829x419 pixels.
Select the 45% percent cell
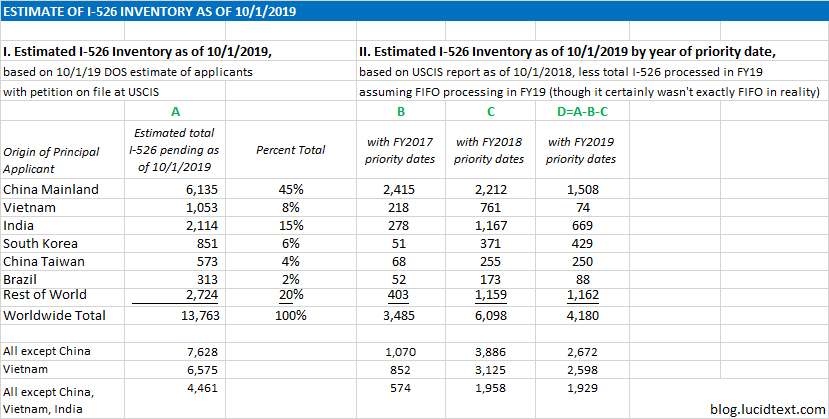291,188
